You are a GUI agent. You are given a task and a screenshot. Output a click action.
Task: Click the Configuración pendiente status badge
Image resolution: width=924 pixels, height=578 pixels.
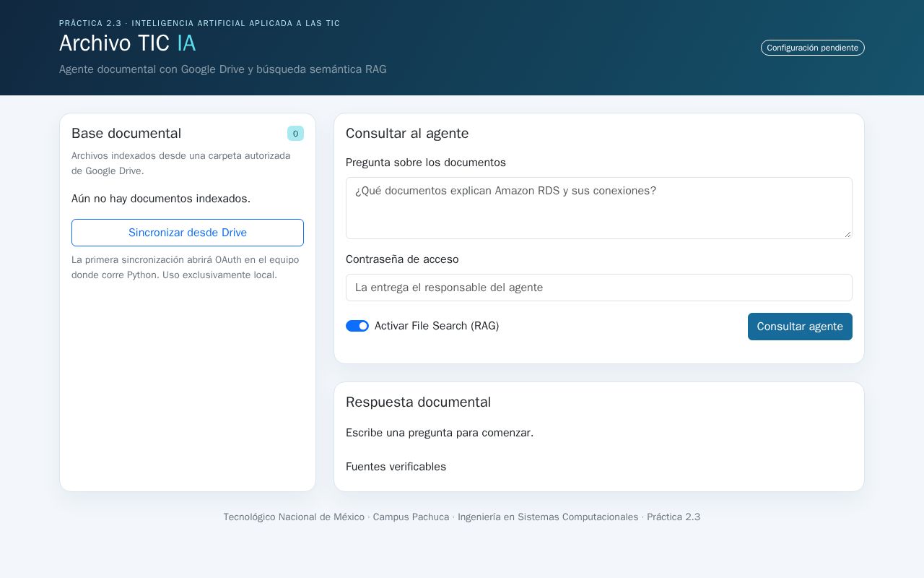pyautogui.click(x=813, y=48)
